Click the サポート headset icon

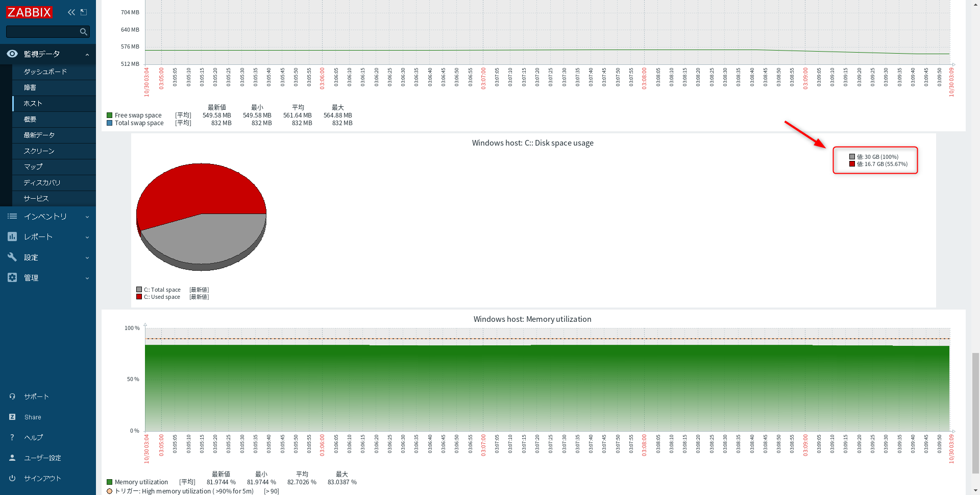click(12, 396)
